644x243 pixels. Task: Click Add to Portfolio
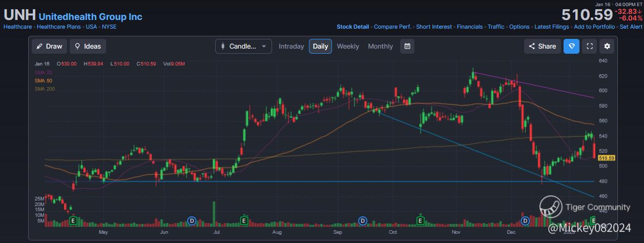[x=594, y=27]
